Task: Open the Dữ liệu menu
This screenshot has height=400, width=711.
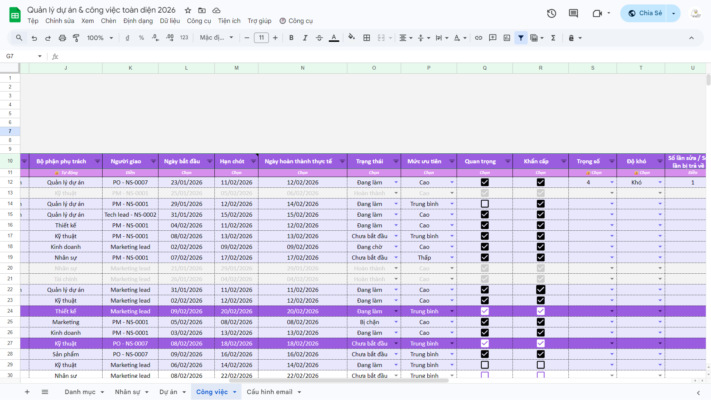Action: tap(170, 20)
